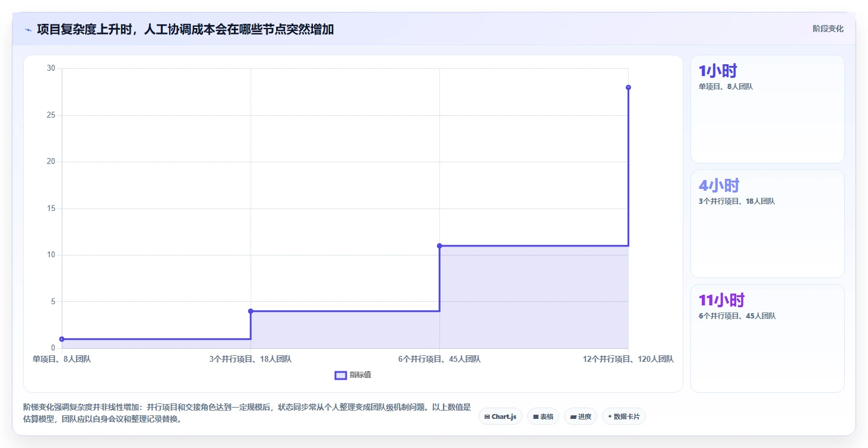The width and height of the screenshot is (868, 448).
Task: Click the y-axis label 5
Action: click(x=53, y=301)
